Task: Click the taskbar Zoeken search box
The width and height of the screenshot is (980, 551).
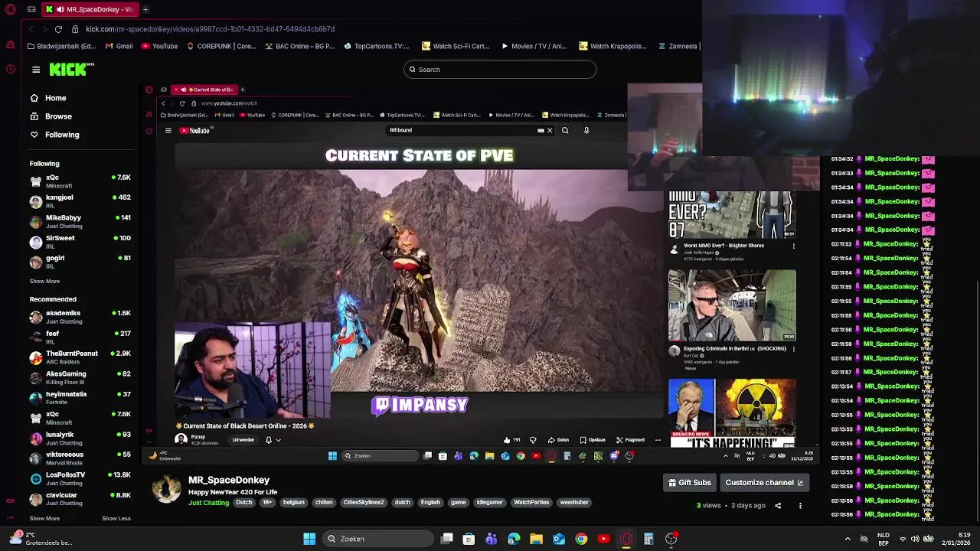Action: (377, 539)
